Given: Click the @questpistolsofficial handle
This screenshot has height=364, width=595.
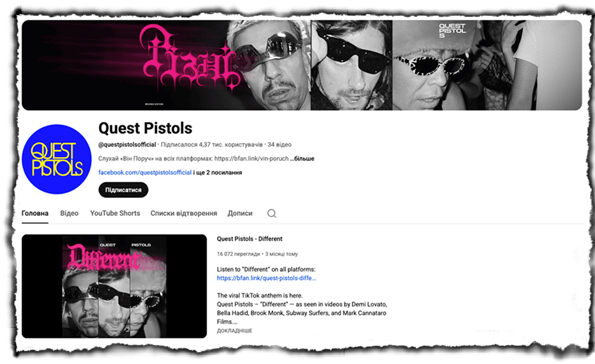Looking at the screenshot, I should [127, 144].
